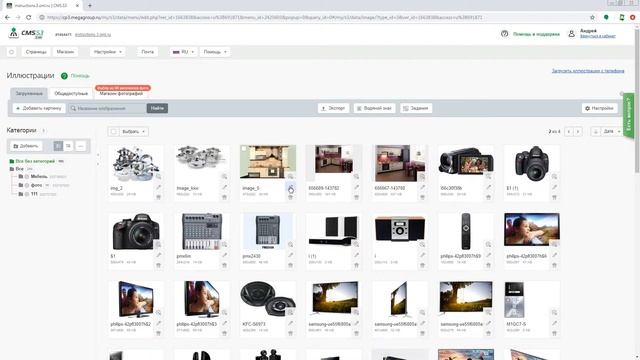
Task: Click the circle icon left of Страницы
Action: click(12, 52)
